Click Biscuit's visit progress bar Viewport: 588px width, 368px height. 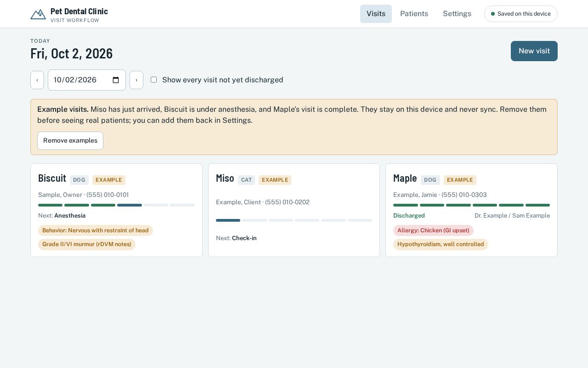[x=116, y=205]
